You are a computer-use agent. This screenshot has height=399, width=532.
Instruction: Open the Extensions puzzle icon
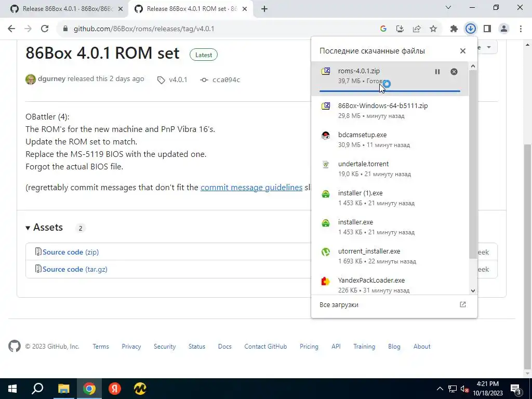(454, 29)
